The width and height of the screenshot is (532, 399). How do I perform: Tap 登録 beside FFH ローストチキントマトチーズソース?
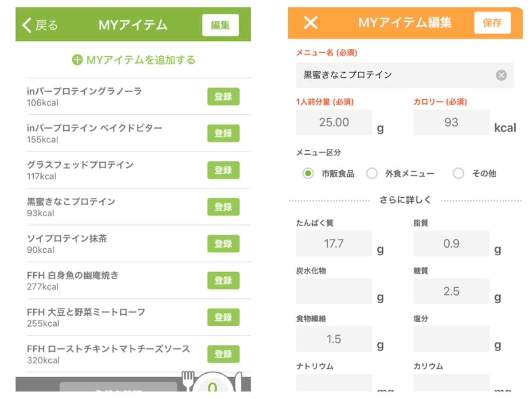pyautogui.click(x=223, y=354)
